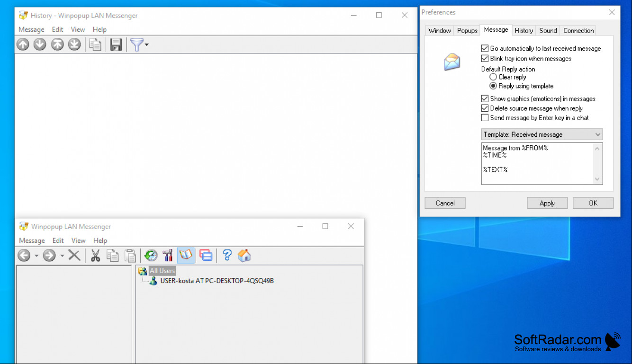Expand the forward arrow dropdown in Messenger toolbar
This screenshot has height=364, width=632.
pos(62,256)
